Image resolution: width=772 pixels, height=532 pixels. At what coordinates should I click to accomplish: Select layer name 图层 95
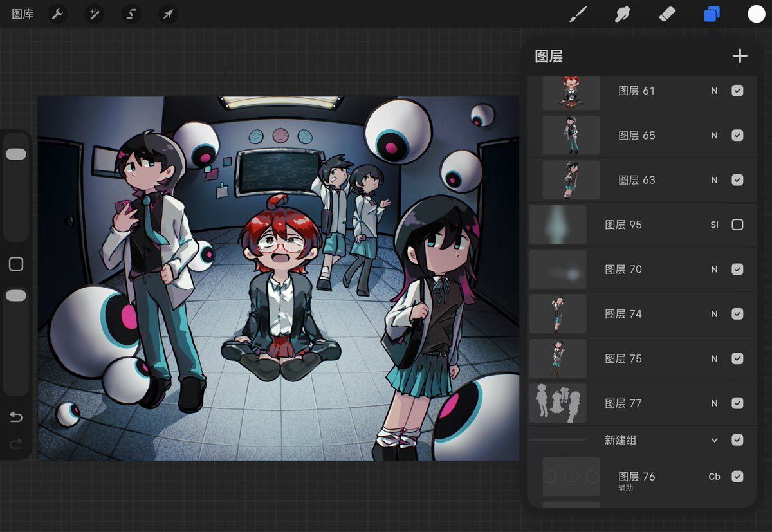click(623, 225)
